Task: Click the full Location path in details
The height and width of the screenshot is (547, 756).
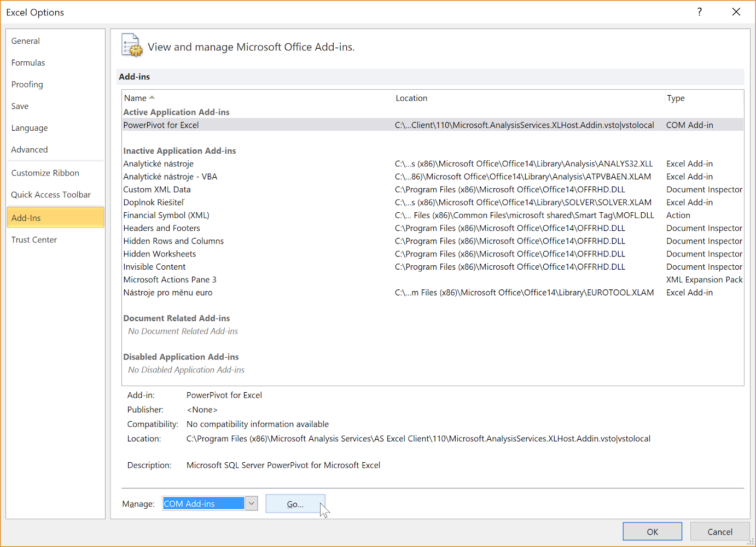Action: click(418, 439)
